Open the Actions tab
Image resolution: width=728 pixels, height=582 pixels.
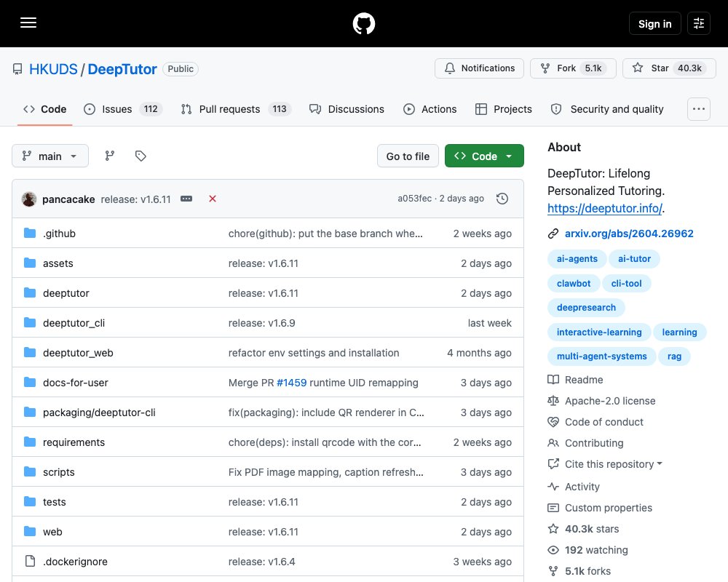[x=430, y=109]
